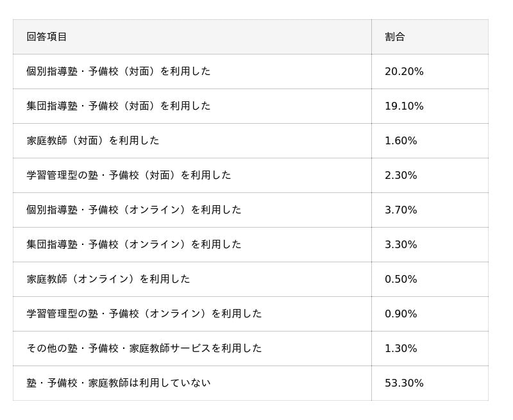
Task: Select the 個別指導塾・予備校（対面）を利用した cell
Action: [119, 71]
